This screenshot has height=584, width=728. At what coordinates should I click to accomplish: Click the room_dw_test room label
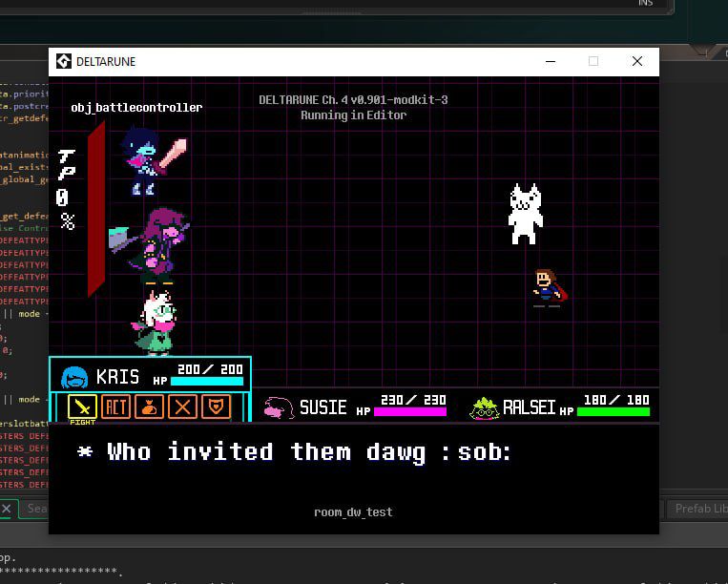pos(353,512)
